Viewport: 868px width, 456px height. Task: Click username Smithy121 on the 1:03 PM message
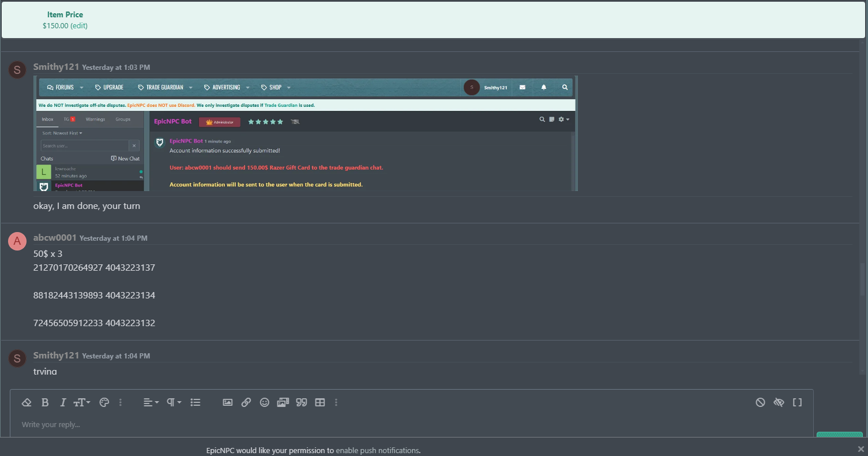point(56,67)
